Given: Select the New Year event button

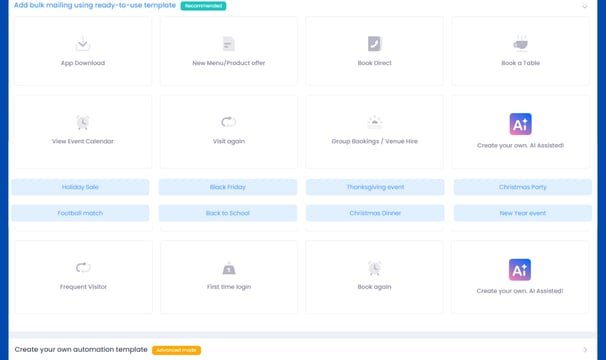Looking at the screenshot, I should [523, 213].
